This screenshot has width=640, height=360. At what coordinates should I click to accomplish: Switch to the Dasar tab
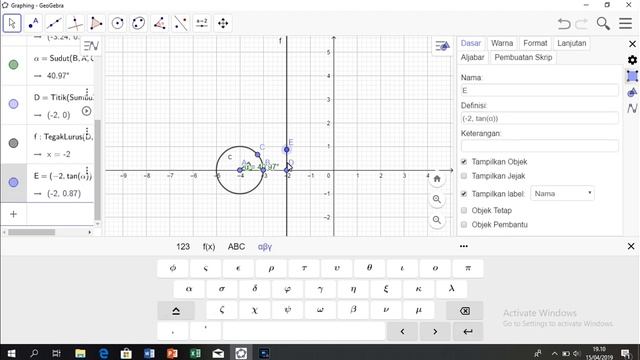point(471,43)
